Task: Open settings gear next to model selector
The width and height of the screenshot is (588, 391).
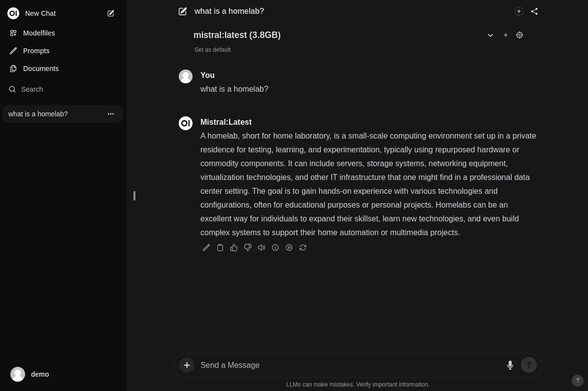Action: (x=520, y=35)
